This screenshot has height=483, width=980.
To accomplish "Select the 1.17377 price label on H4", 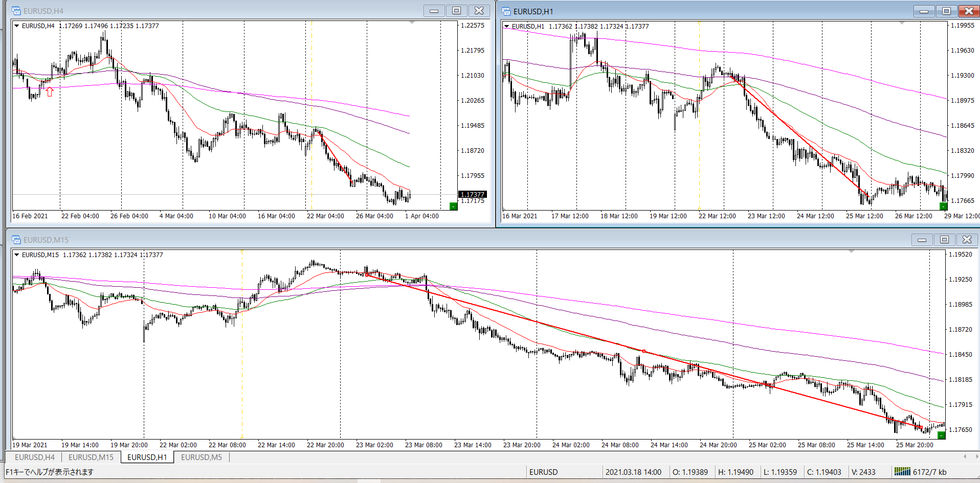I will 472,194.
